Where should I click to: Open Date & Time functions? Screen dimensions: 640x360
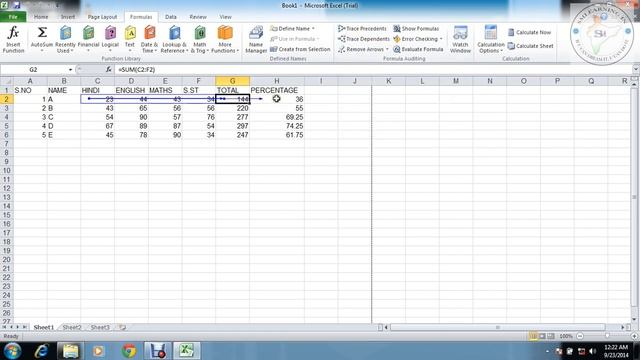149,39
